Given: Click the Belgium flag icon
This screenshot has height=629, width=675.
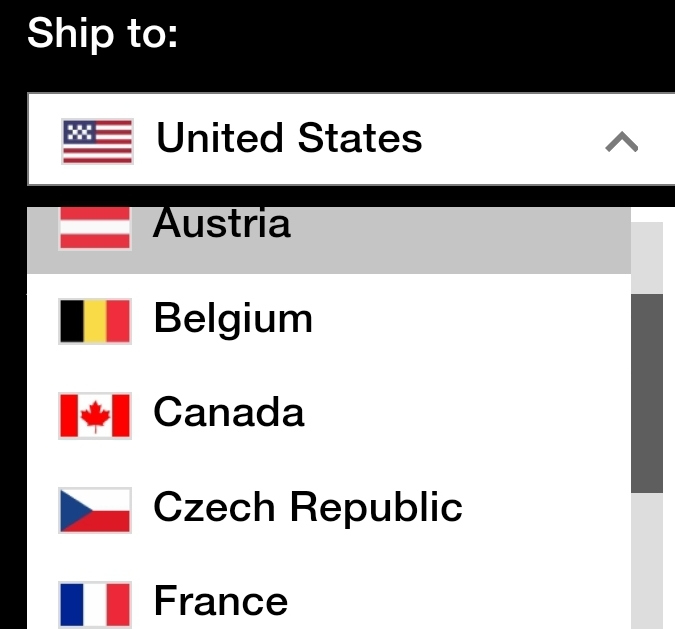Looking at the screenshot, I should [95, 321].
